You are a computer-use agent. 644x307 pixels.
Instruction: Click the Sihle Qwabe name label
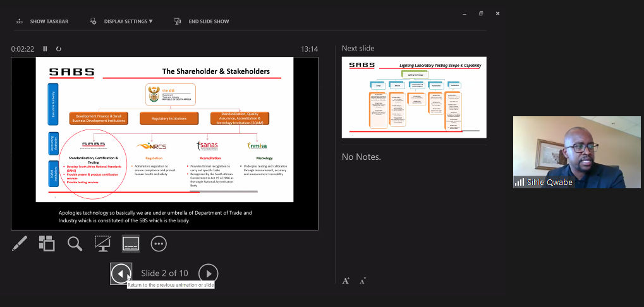(x=550, y=182)
